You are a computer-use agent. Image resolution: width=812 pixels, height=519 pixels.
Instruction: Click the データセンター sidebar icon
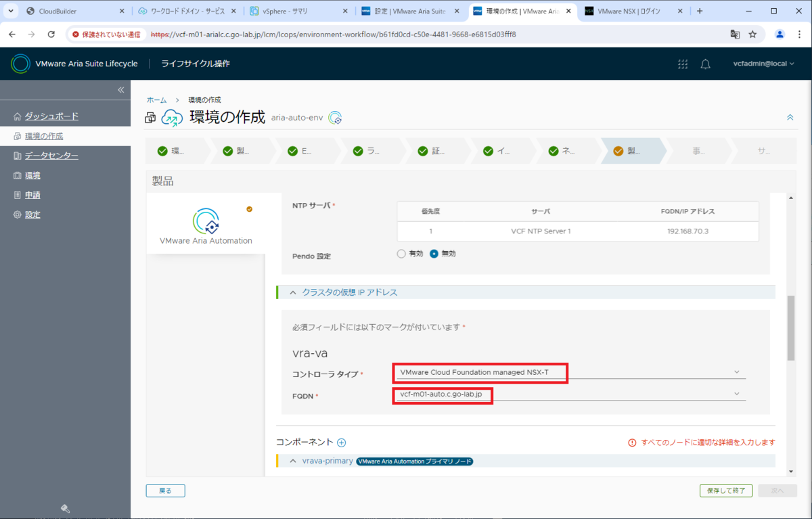[18, 156]
